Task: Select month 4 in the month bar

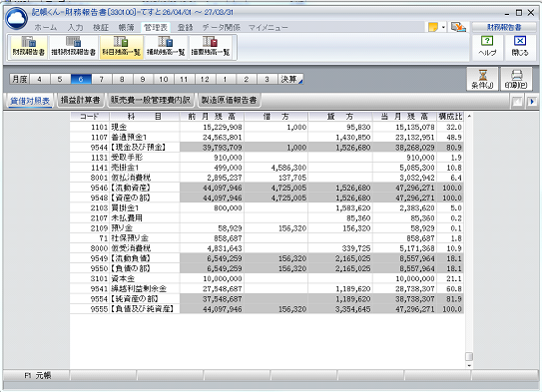Action: click(x=39, y=79)
